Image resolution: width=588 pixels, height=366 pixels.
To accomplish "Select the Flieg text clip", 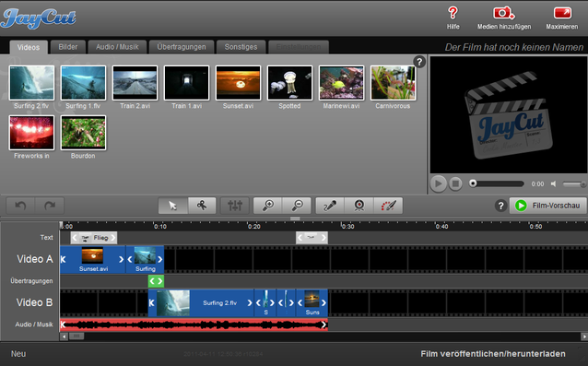I will (94, 237).
